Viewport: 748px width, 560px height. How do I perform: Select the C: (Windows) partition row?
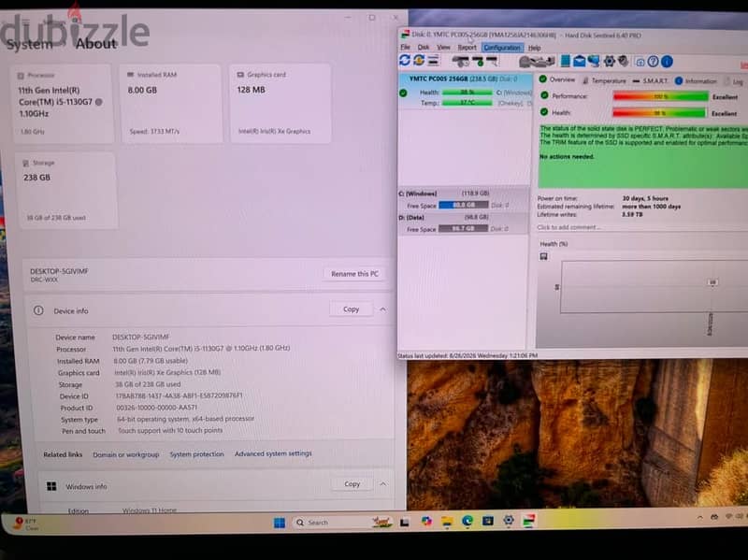coord(463,199)
